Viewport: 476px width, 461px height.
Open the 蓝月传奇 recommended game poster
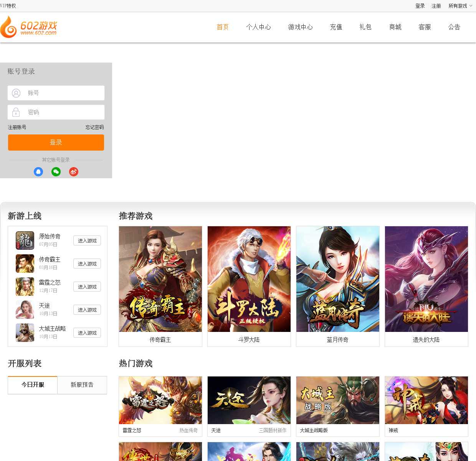pos(338,279)
